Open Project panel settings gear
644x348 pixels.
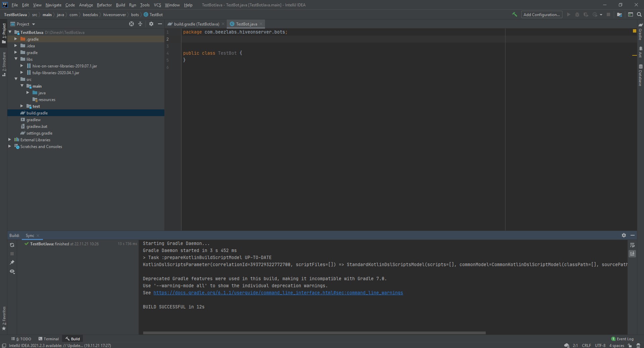point(151,24)
